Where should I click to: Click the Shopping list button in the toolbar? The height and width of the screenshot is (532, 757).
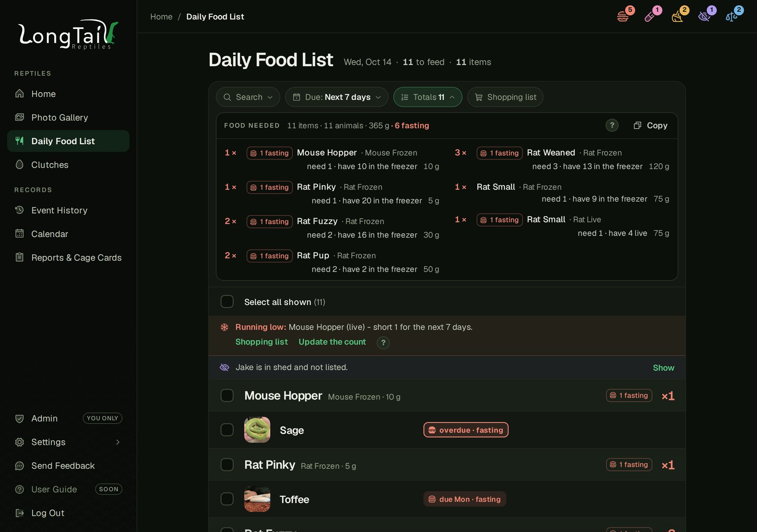pos(505,97)
